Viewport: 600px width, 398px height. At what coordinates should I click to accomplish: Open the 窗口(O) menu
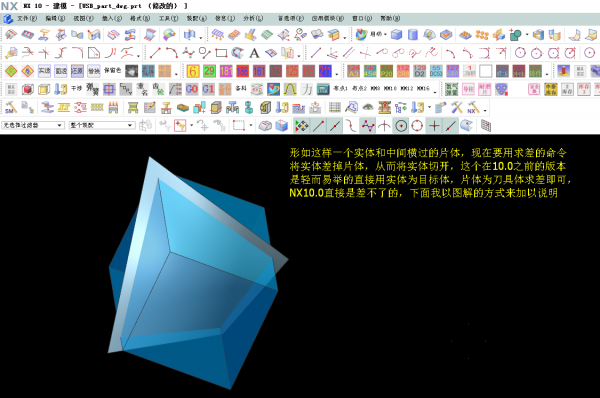pyautogui.click(x=362, y=18)
